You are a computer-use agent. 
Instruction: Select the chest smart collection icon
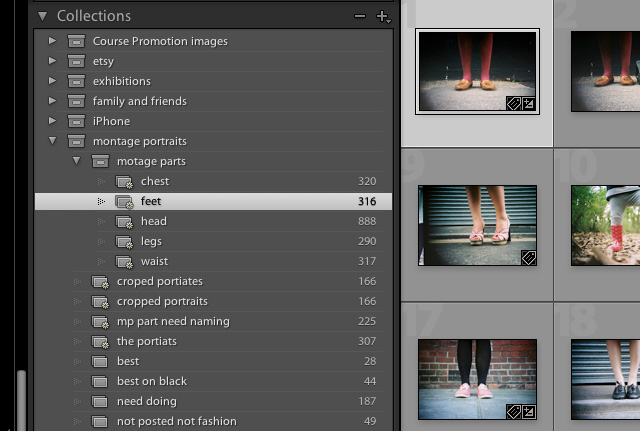124,182
